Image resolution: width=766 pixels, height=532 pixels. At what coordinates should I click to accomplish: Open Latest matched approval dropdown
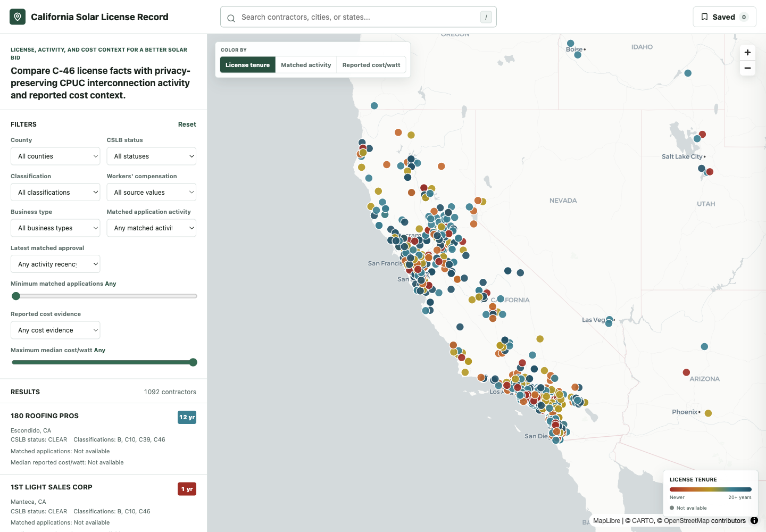(x=55, y=264)
